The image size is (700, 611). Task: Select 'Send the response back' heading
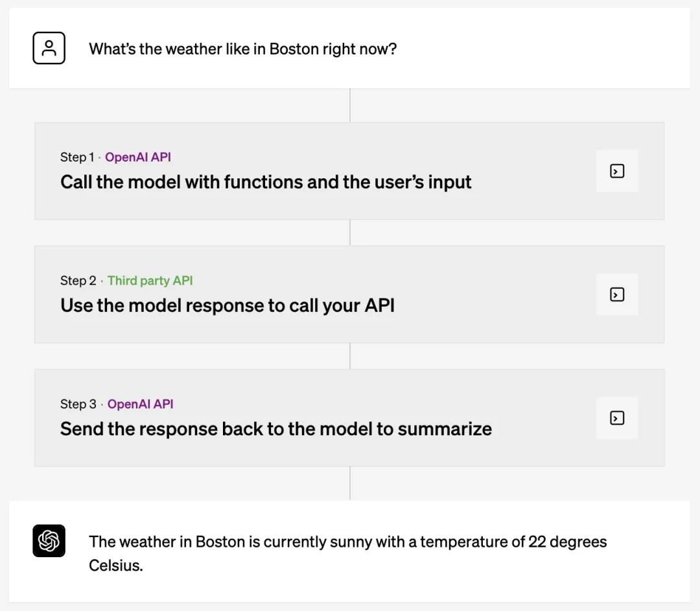[276, 429]
